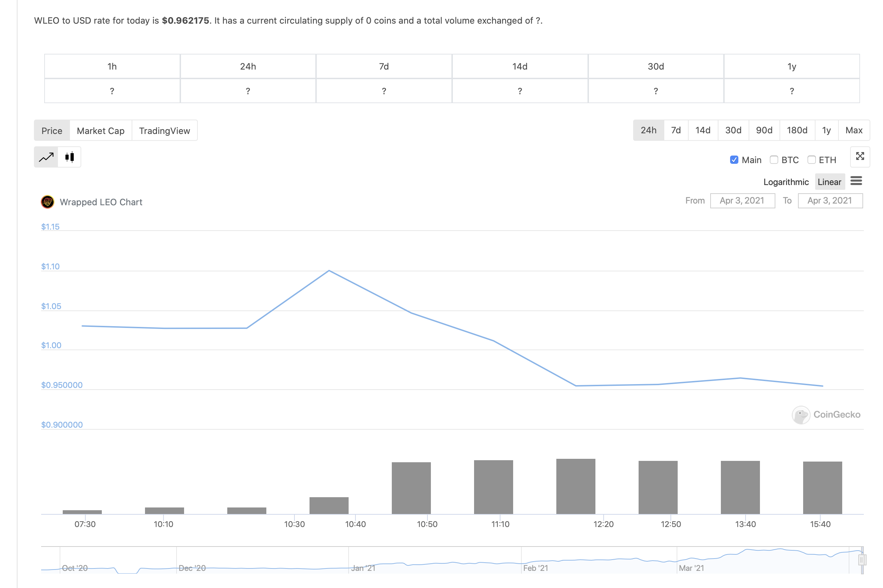Screen dimensions: 883x588
Task: Select the 90d chart range
Action: tap(764, 130)
